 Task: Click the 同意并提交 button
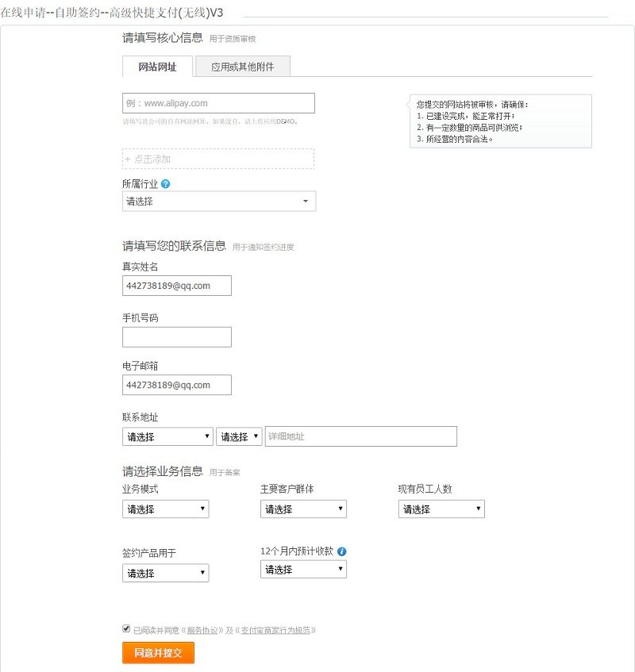tap(158, 653)
